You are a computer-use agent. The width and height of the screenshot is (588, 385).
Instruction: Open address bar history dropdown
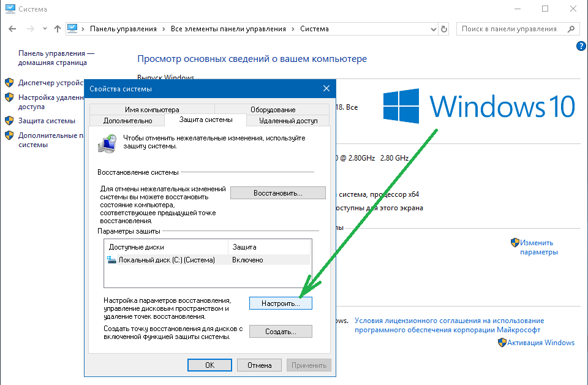coord(434,29)
